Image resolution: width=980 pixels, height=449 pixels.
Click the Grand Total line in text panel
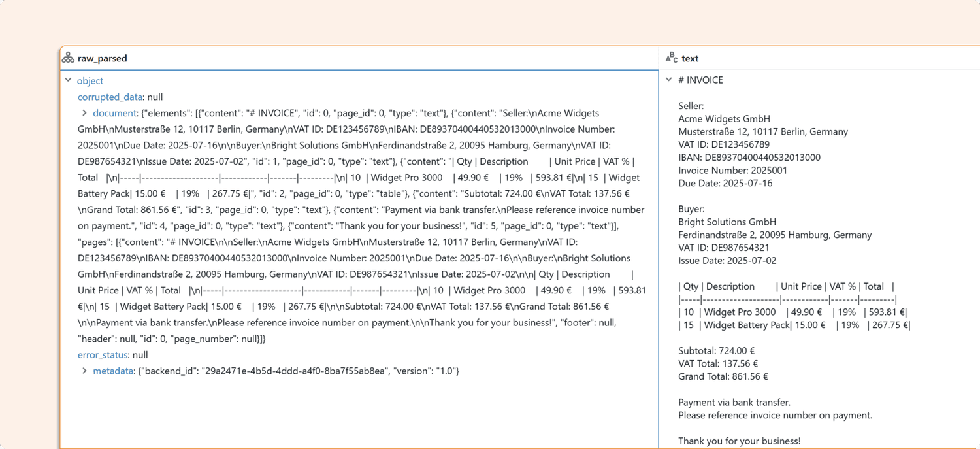723,376
